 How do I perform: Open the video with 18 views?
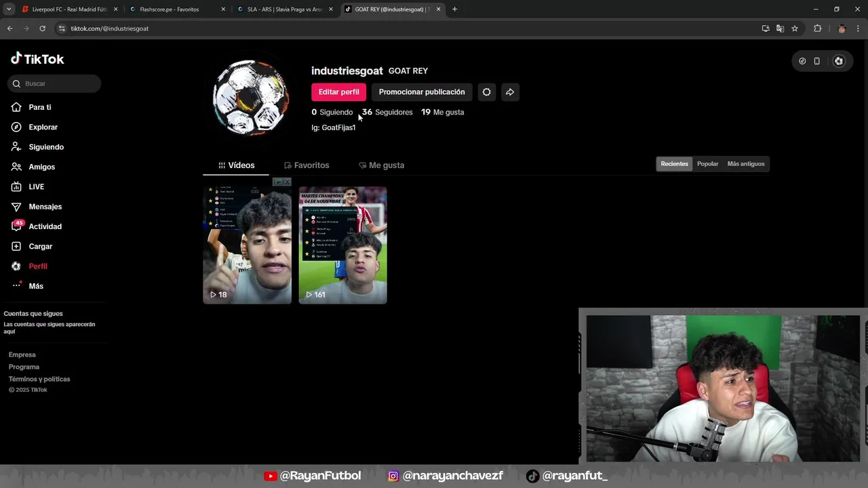[248, 245]
